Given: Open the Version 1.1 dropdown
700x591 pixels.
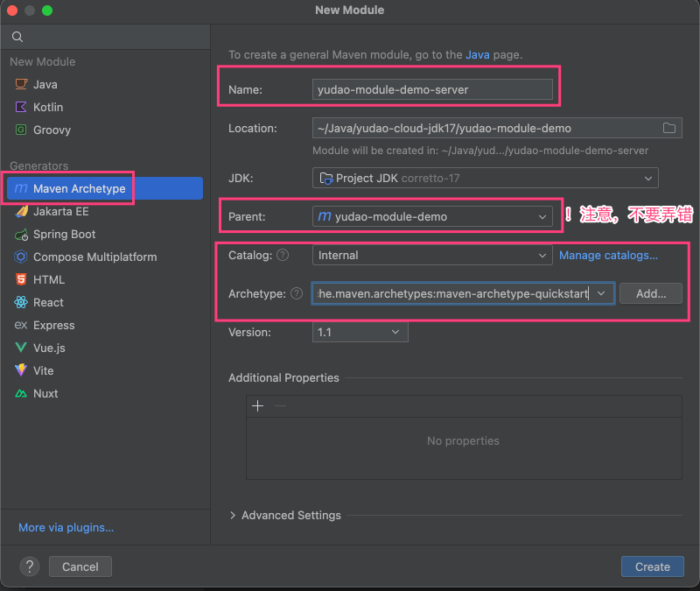Looking at the screenshot, I should pos(360,333).
